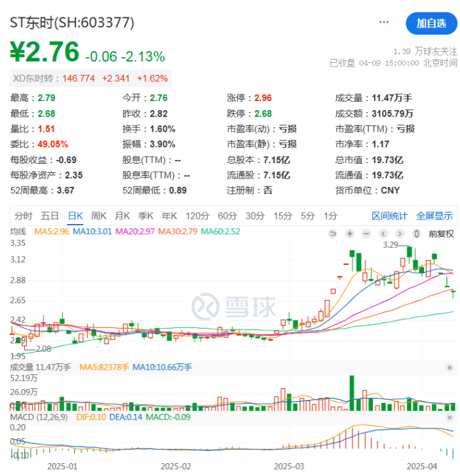Click the 成交额 3105.79万 stat
The image size is (460, 476).
pyautogui.click(x=374, y=113)
